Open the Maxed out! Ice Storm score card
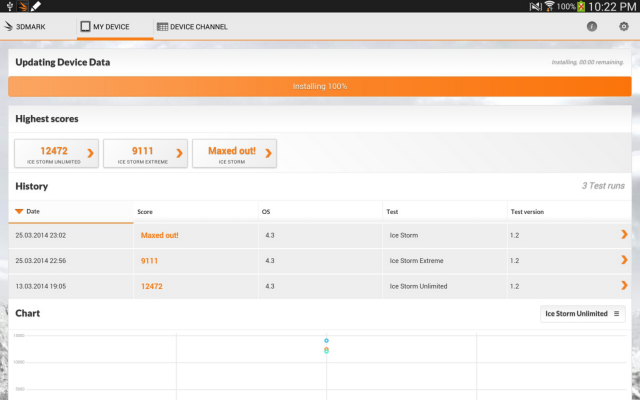 [234, 153]
